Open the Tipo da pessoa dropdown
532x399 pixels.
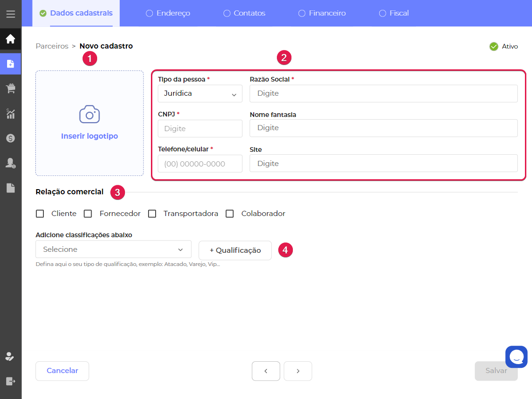(200, 93)
